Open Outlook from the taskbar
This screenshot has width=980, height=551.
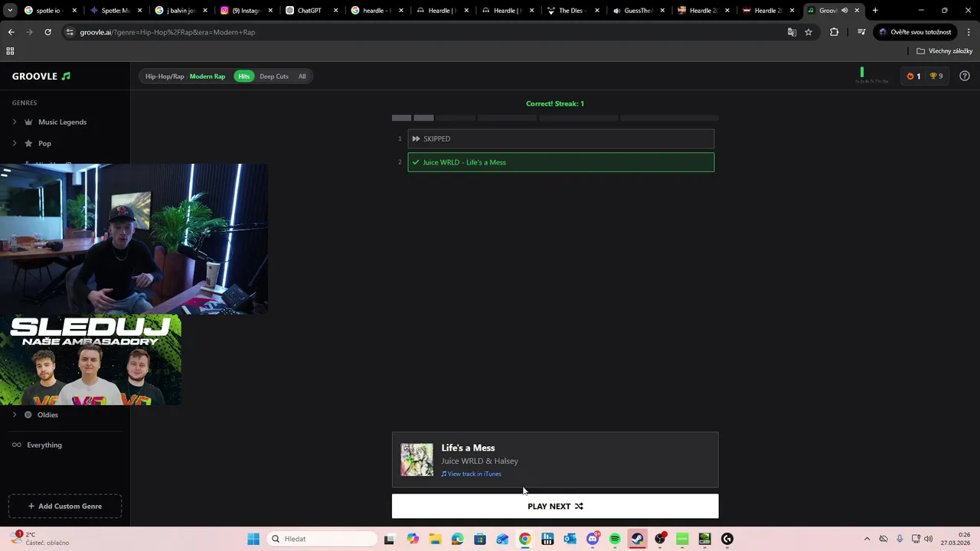click(x=570, y=539)
